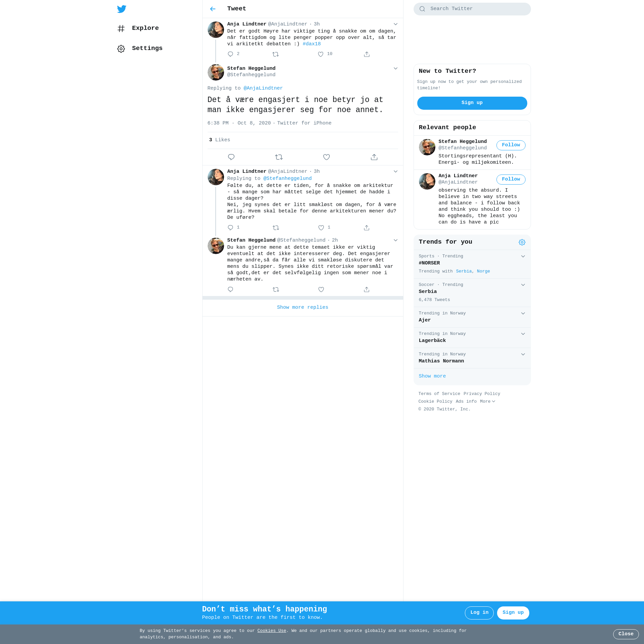Share Stefan's 2h tweet
The width and height of the screenshot is (644, 644).
tap(367, 289)
